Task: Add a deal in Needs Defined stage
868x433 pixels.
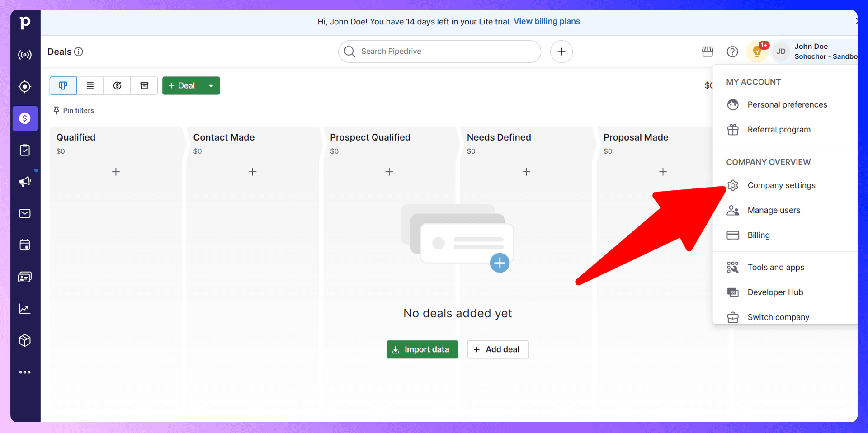Action: [x=526, y=172]
